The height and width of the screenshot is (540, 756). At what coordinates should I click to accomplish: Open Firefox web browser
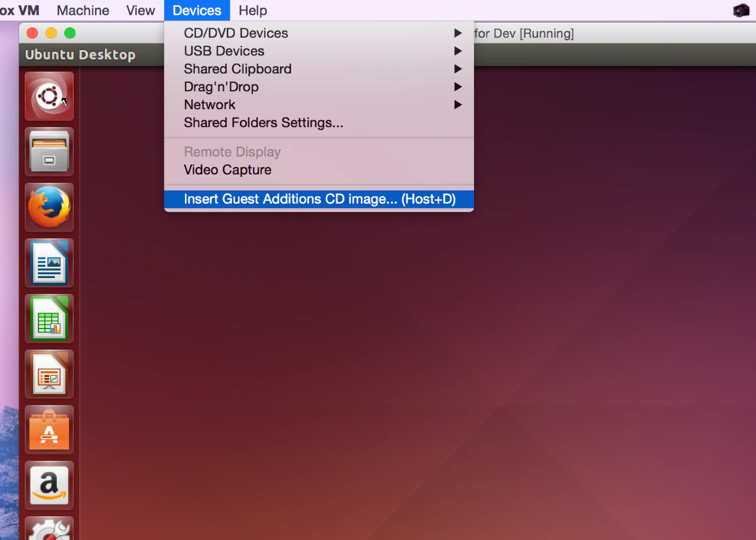(x=49, y=207)
